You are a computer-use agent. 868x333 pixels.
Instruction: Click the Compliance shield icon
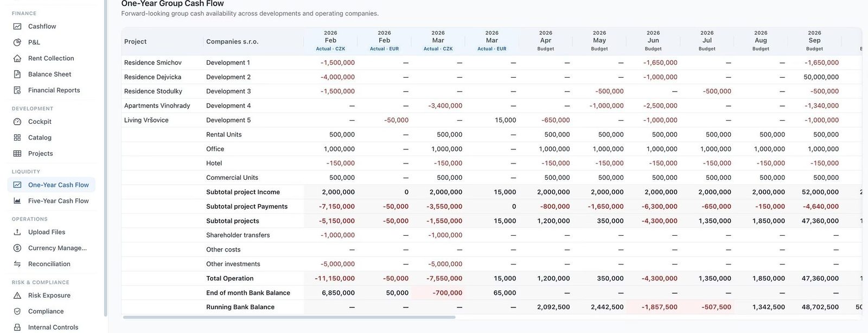(x=17, y=311)
